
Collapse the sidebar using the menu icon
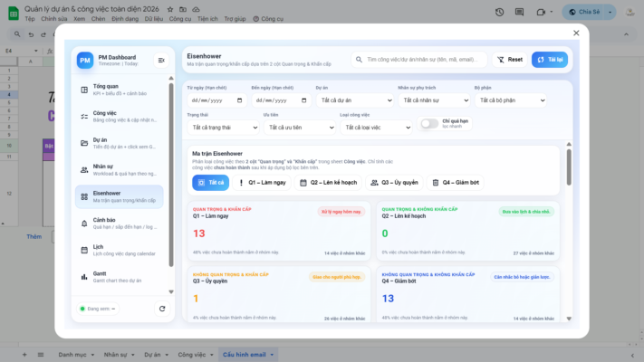[x=161, y=61]
